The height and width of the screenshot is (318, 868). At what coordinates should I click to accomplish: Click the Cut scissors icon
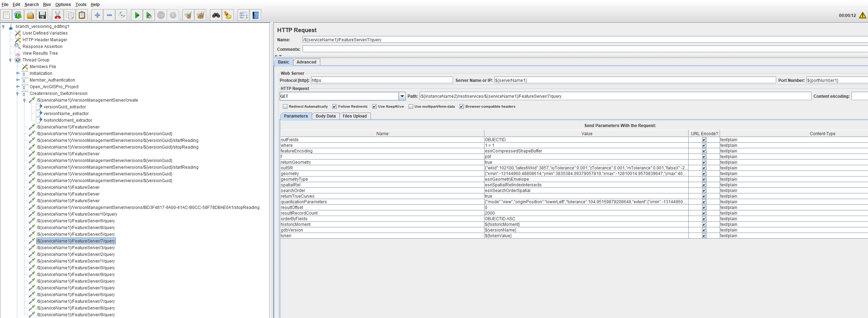pos(58,15)
